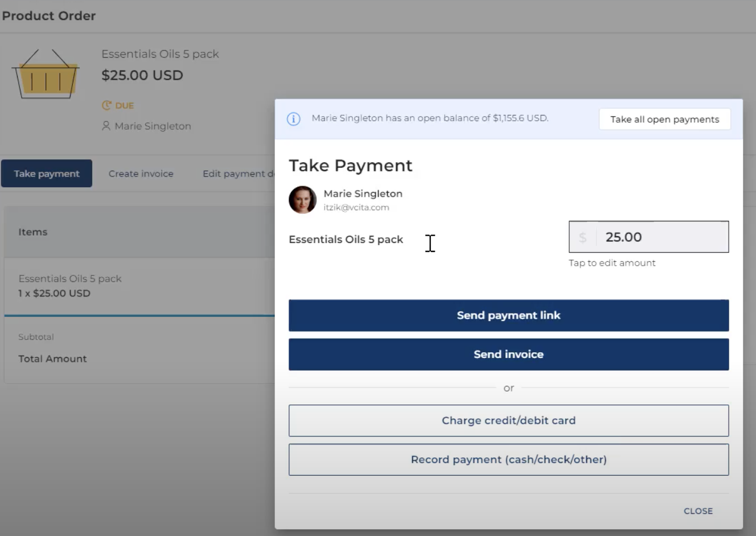
Task: Click the $25.00 USD price in the order header
Action: [142, 75]
